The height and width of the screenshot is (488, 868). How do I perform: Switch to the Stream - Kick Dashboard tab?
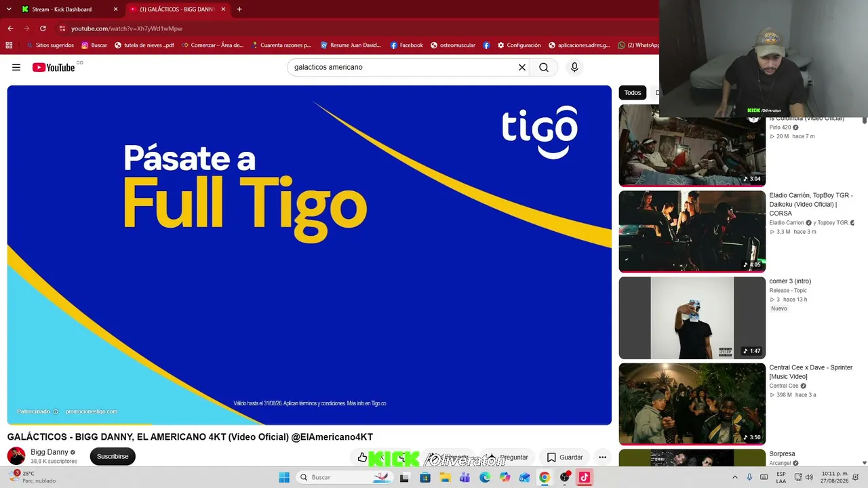71,9
